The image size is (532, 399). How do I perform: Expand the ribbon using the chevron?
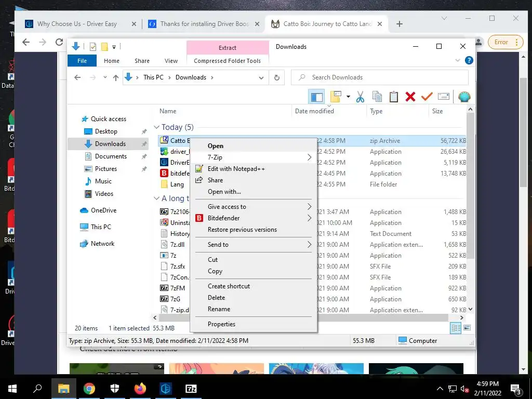[457, 60]
